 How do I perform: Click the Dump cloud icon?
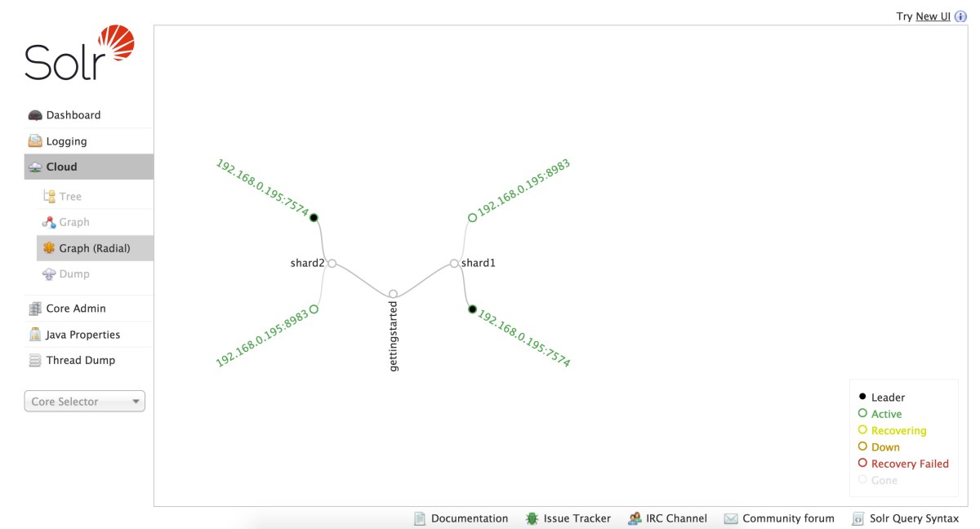pos(49,274)
